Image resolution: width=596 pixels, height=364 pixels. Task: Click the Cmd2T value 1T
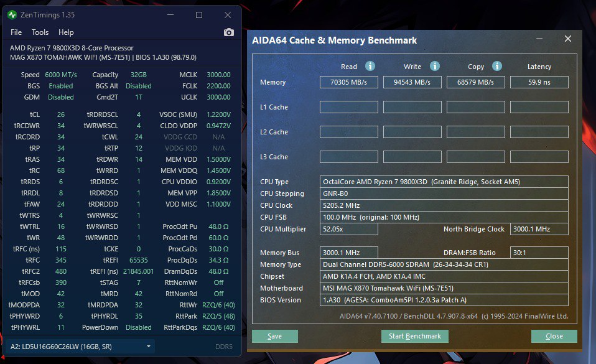(138, 97)
